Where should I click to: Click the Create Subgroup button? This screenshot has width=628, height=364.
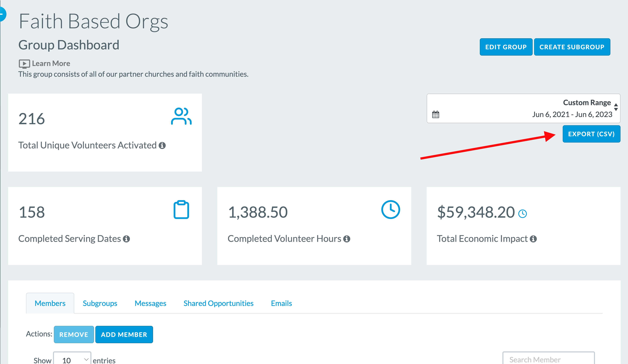572,47
